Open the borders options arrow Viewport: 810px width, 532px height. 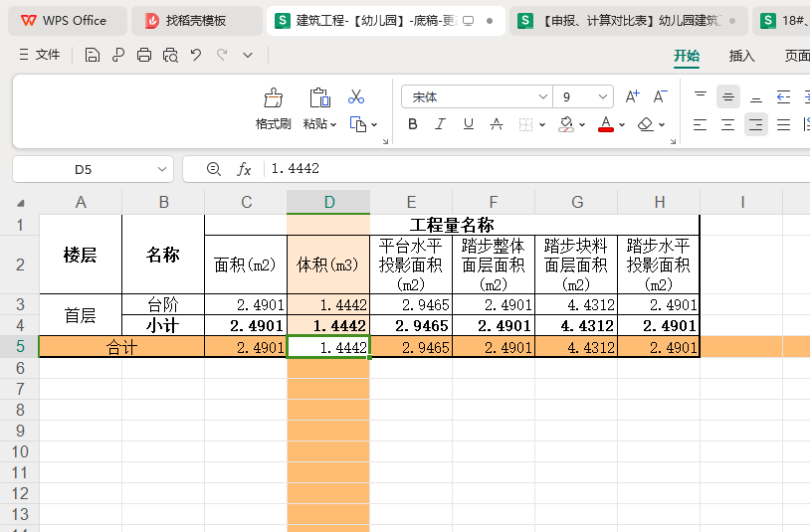[542, 125]
